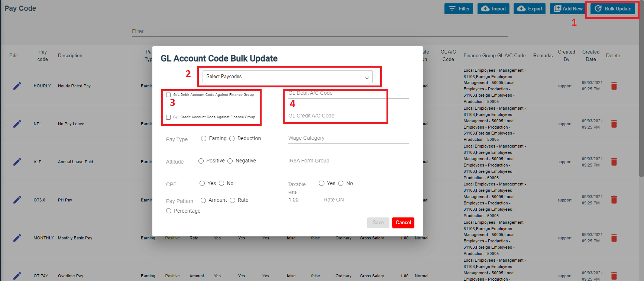Click the GL Debit A/C Code input field
This screenshot has height=281, width=644.
point(348,93)
